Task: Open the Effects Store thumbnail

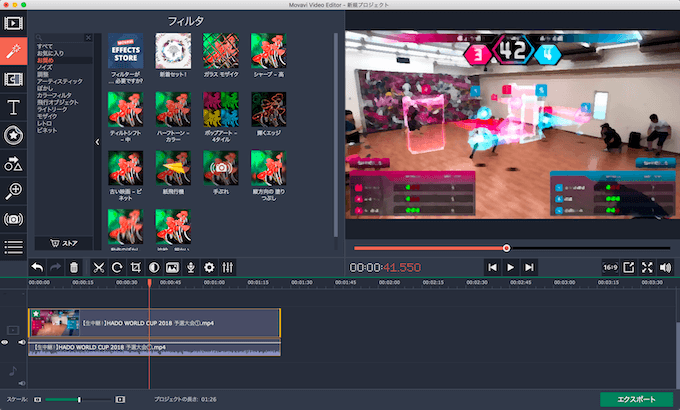Action: 126,51
